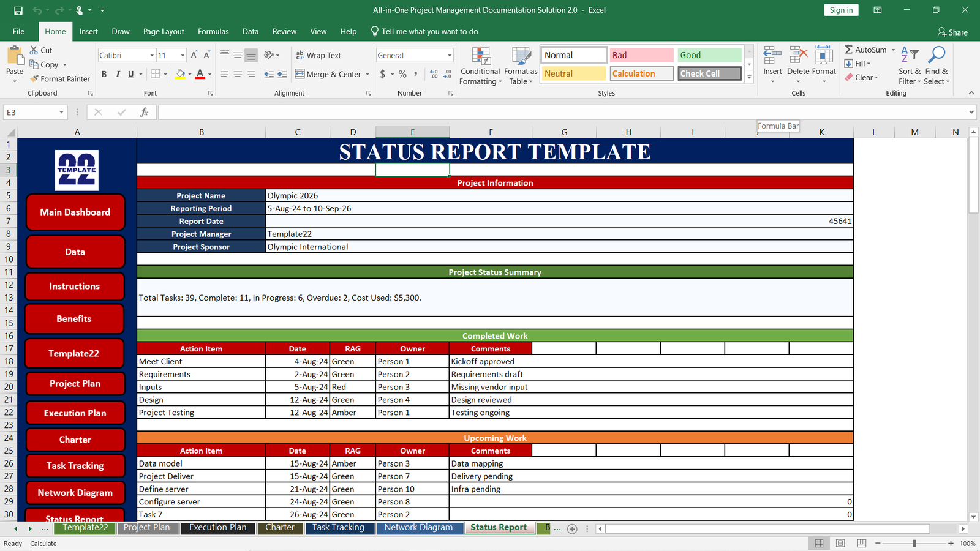Click the Paste clipboard icon
Image resolution: width=980 pixels, height=551 pixels.
click(x=15, y=56)
